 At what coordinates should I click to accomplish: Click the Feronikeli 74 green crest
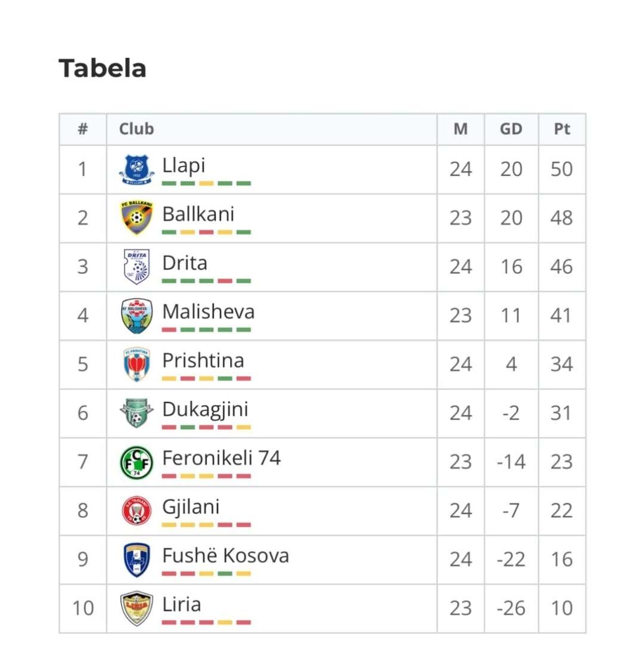coord(137,462)
